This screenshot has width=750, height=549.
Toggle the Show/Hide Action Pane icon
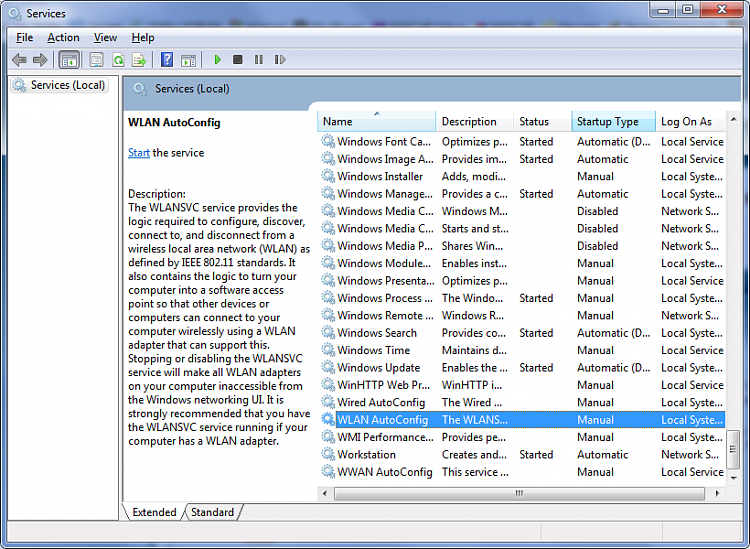click(188, 60)
